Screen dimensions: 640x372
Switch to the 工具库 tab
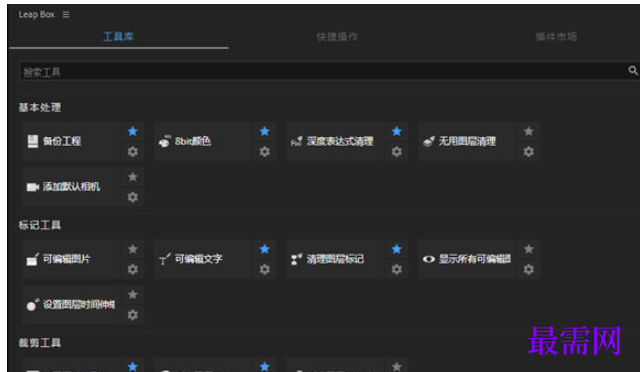pyautogui.click(x=118, y=37)
